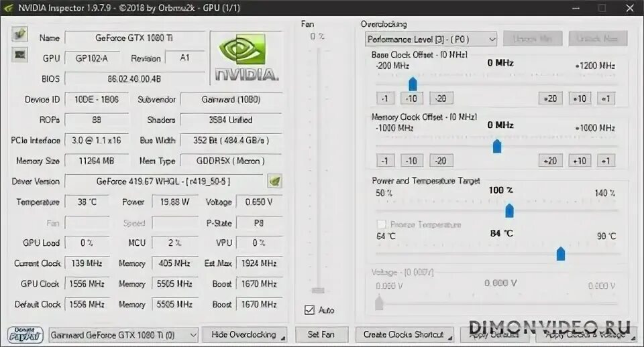Click the GPU field GP102-A

pyautogui.click(x=92, y=58)
